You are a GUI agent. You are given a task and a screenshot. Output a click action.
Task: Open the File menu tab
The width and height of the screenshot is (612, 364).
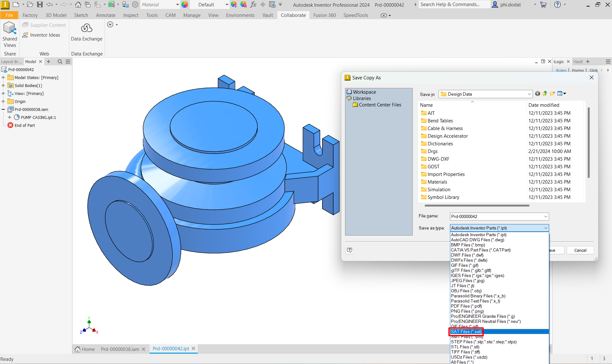pyautogui.click(x=9, y=15)
